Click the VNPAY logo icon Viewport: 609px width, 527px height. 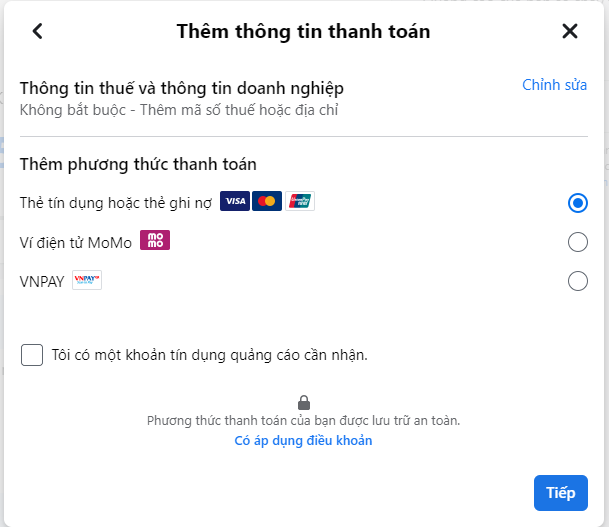coord(87,281)
